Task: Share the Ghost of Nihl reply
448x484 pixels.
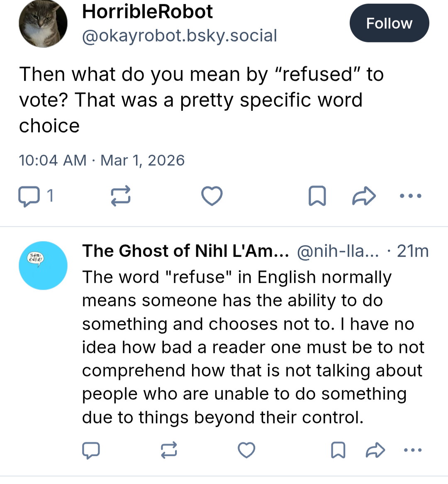Action: [x=375, y=450]
